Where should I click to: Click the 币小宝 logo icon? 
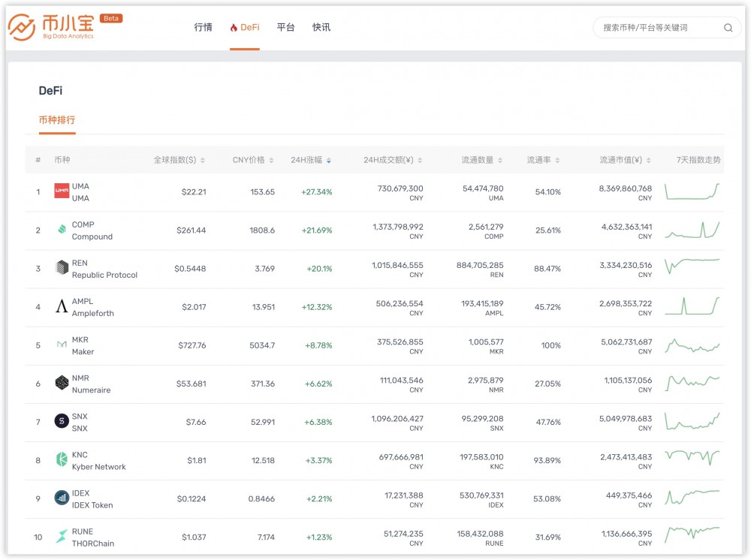22,28
